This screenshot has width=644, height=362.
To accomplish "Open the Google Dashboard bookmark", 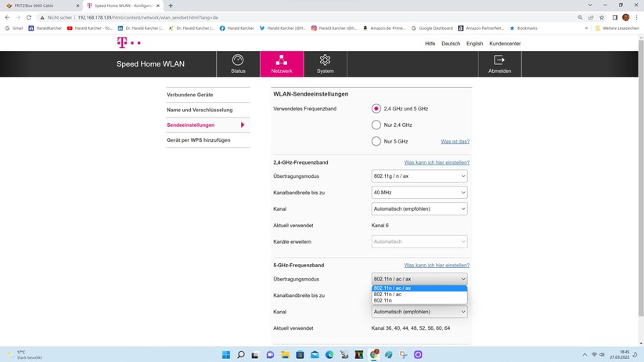I will (x=432, y=28).
